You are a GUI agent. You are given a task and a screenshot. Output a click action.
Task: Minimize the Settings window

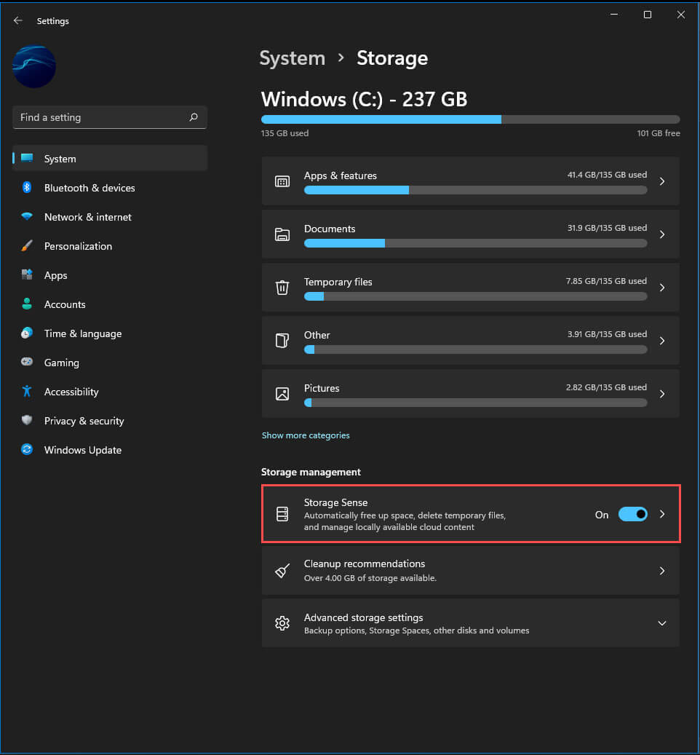tap(614, 15)
